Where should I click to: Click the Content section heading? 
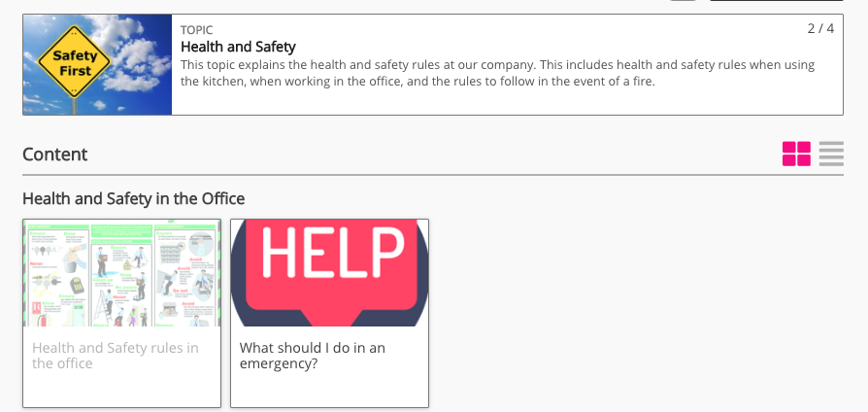(54, 154)
